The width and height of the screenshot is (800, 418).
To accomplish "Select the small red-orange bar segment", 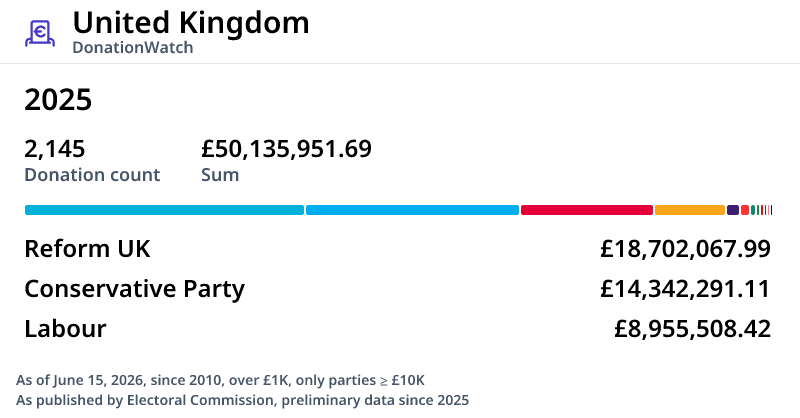I will pos(745,210).
